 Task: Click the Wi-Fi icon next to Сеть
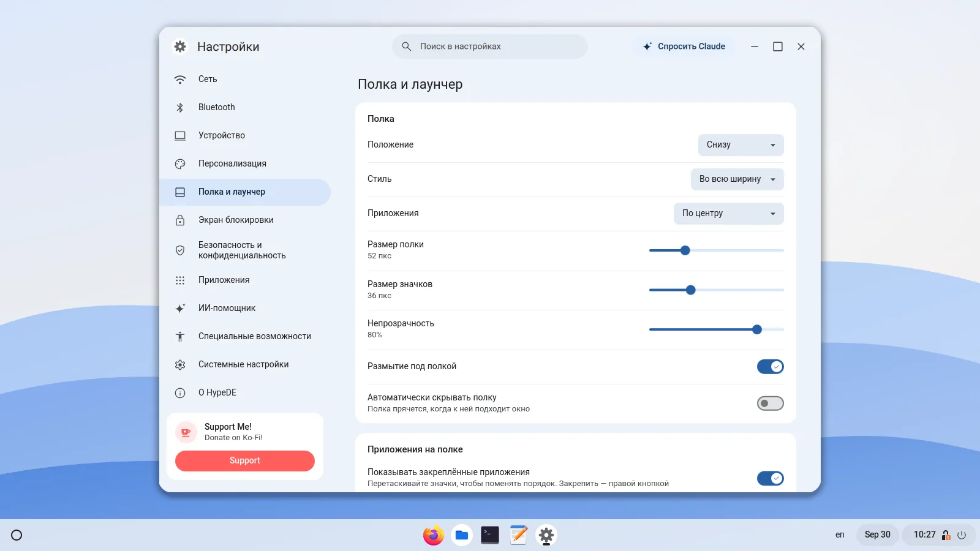point(180,80)
